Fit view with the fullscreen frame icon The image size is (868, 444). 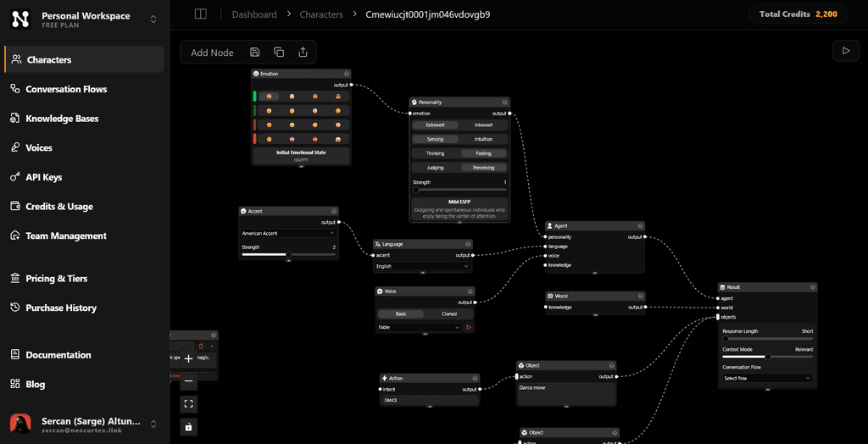pos(189,404)
